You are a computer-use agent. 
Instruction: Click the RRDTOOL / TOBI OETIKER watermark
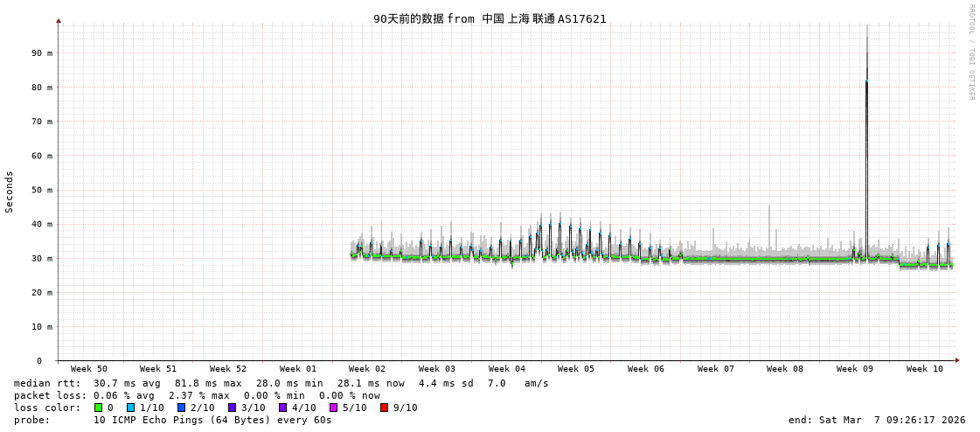point(970,52)
